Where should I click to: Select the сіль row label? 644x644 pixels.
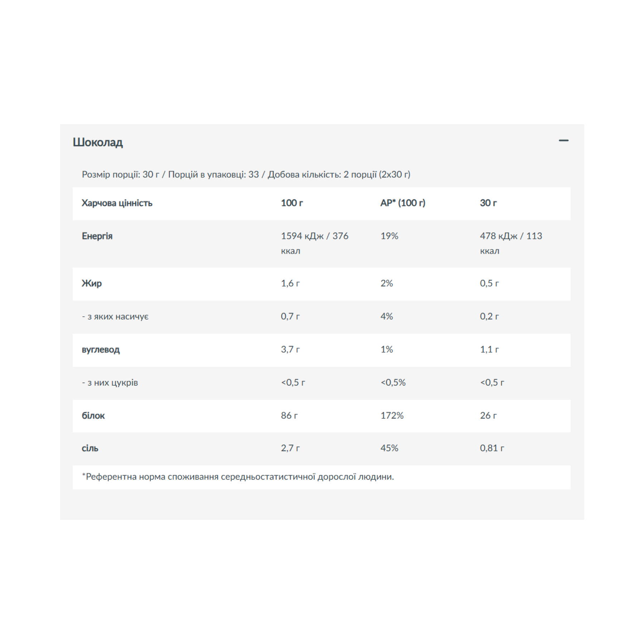(90, 448)
